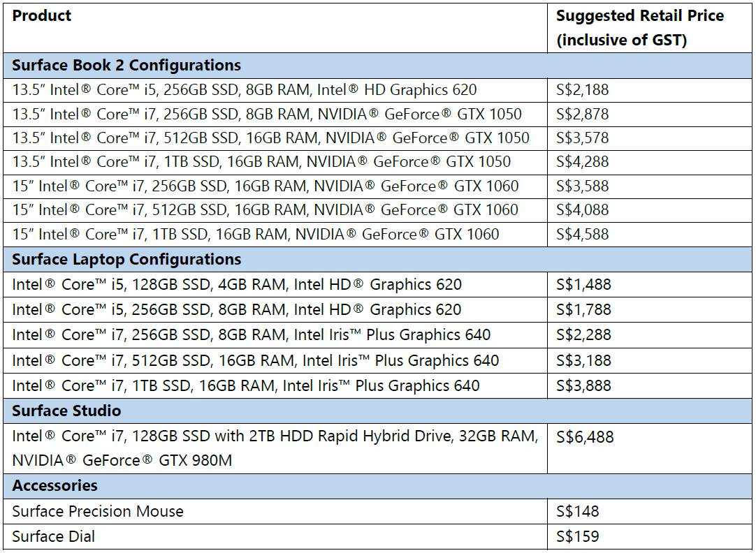The width and height of the screenshot is (756, 553).
Task: Click the Product column header
Action: tap(41, 16)
